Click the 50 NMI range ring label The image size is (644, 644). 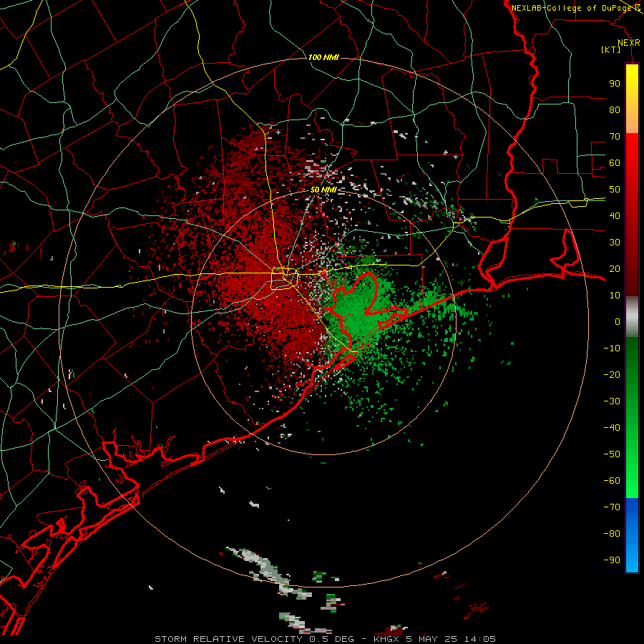[323, 190]
